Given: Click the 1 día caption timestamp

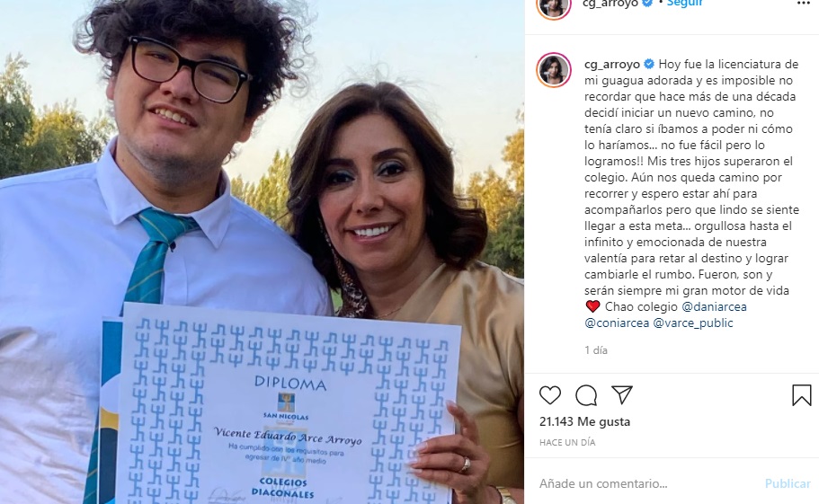Looking at the screenshot, I should pos(596,350).
